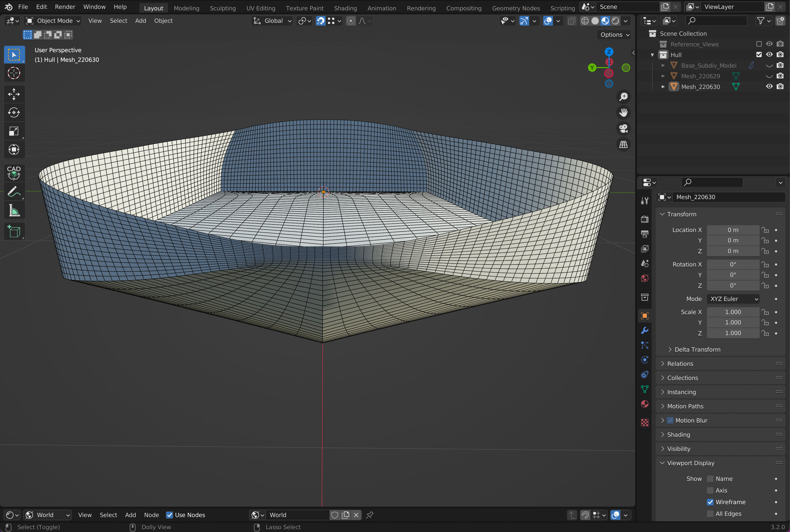790x532 pixels.
Task: Hide Mesh_220630 using its eye icon
Action: tap(769, 87)
